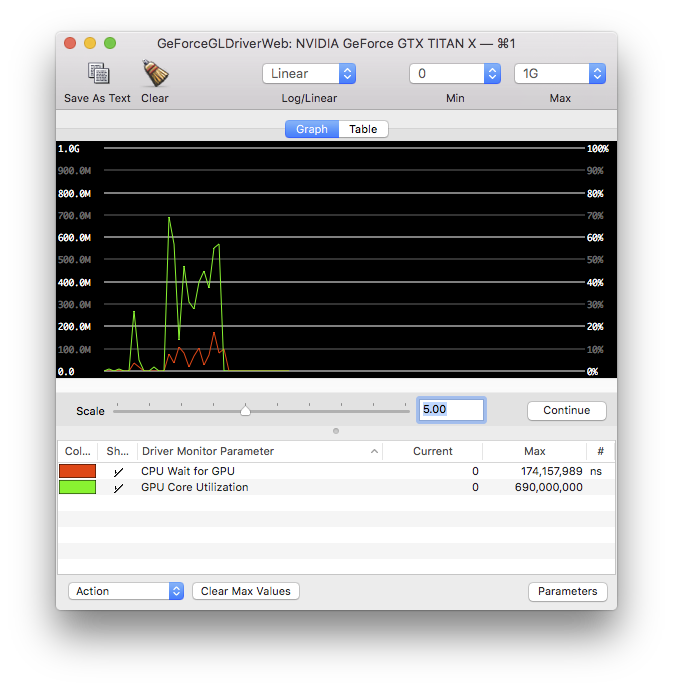Close the window with the red button

pyautogui.click(x=70, y=43)
